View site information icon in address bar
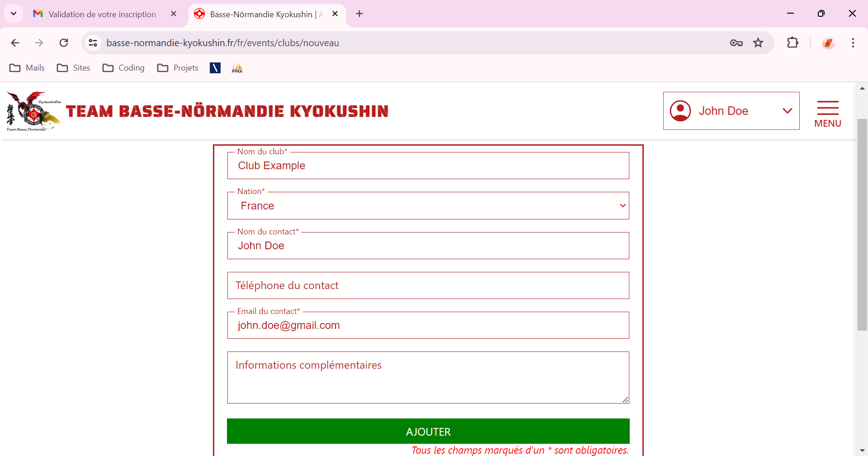The image size is (868, 456). pyautogui.click(x=93, y=43)
